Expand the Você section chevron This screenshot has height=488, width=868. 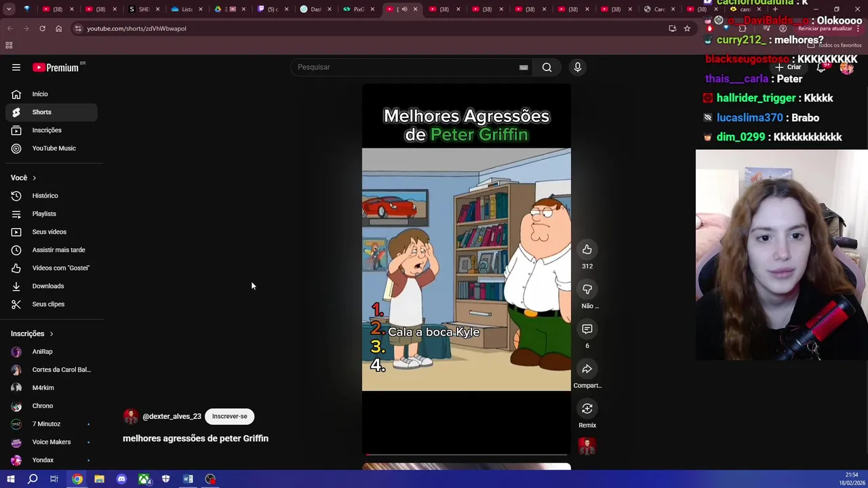pos(34,178)
